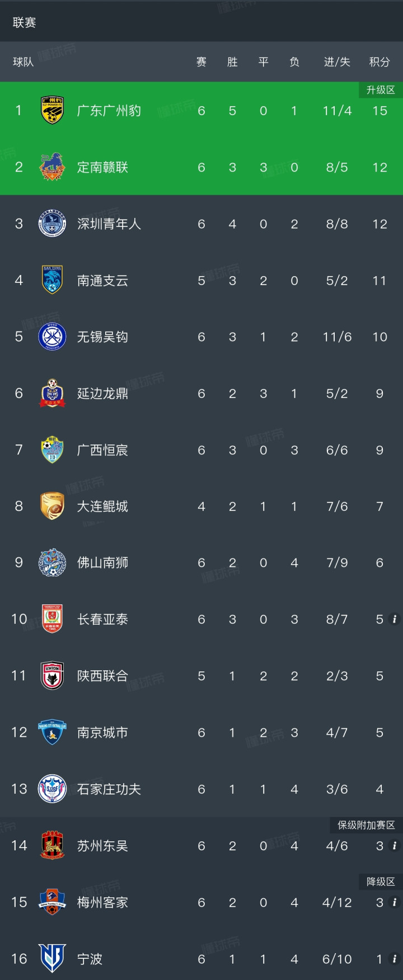Screen dimensions: 403x980
Task: Tap the 陕西联合 team name
Action: [102, 675]
